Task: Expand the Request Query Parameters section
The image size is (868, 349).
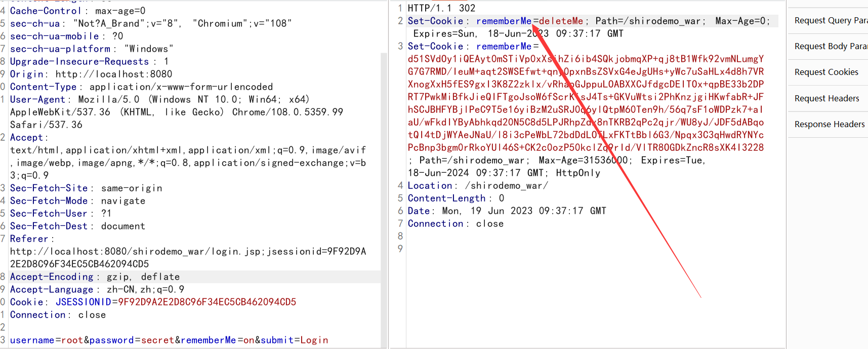Action: pyautogui.click(x=830, y=21)
